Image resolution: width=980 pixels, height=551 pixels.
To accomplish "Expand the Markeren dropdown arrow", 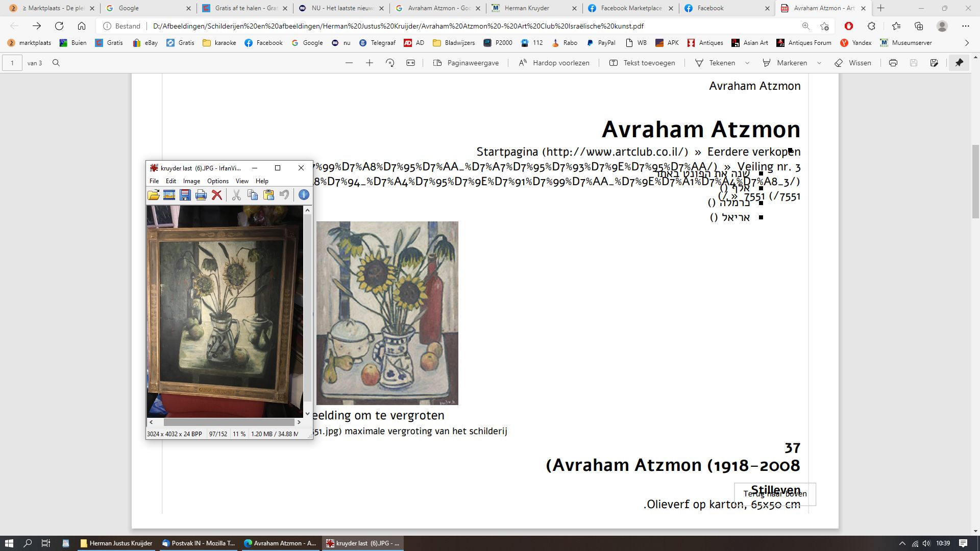I will (x=819, y=63).
